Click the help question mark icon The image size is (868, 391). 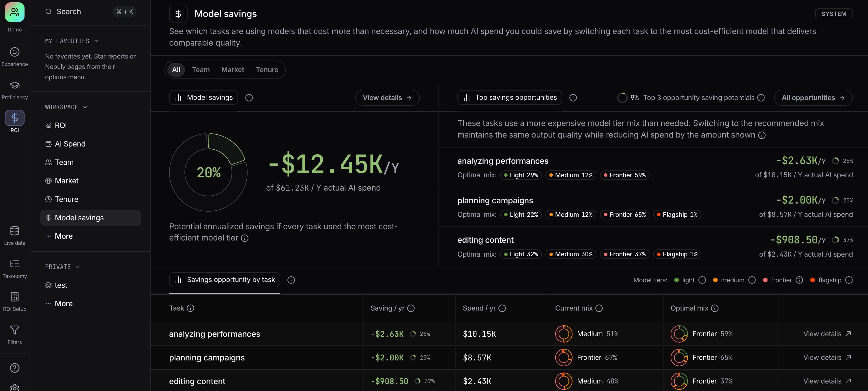click(x=14, y=368)
